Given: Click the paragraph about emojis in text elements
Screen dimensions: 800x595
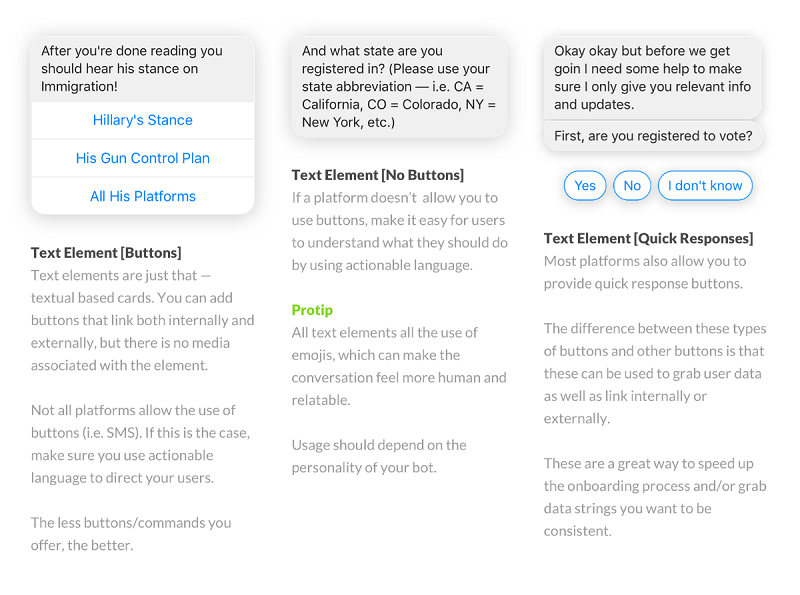Looking at the screenshot, I should pyautogui.click(x=399, y=366).
